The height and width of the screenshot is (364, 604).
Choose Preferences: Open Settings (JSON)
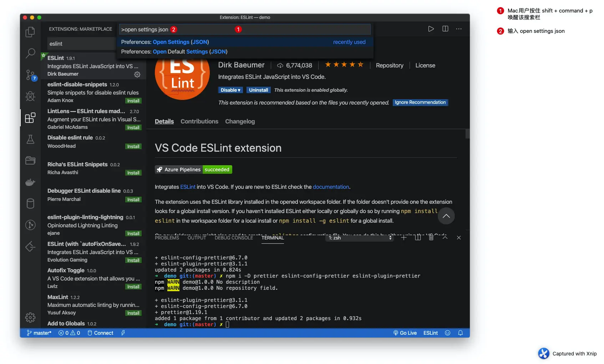pos(245,42)
